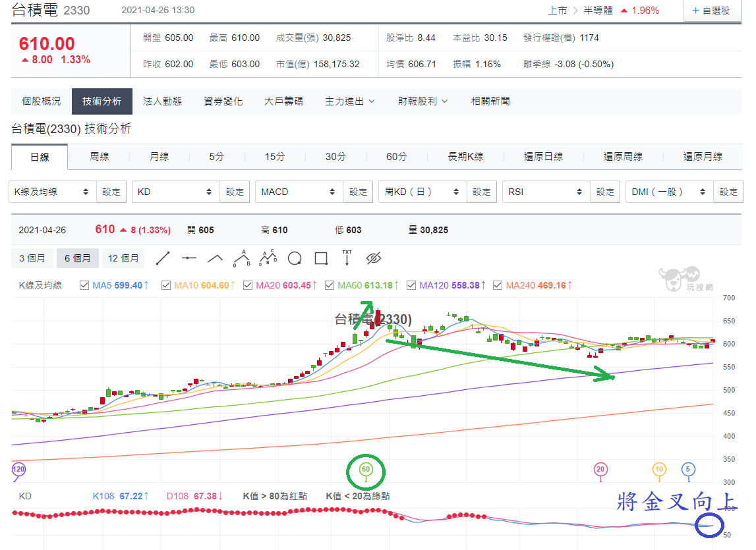Switch to 周線 chart tab

point(100,157)
